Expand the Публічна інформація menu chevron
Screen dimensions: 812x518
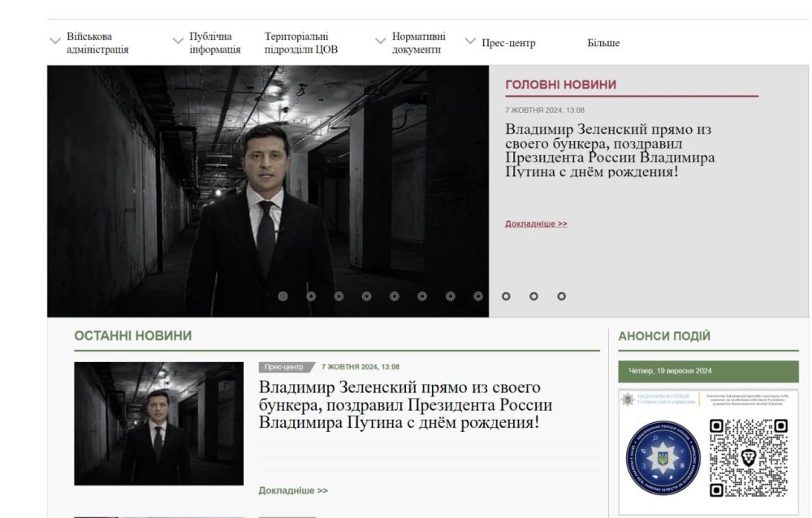pos(178,41)
